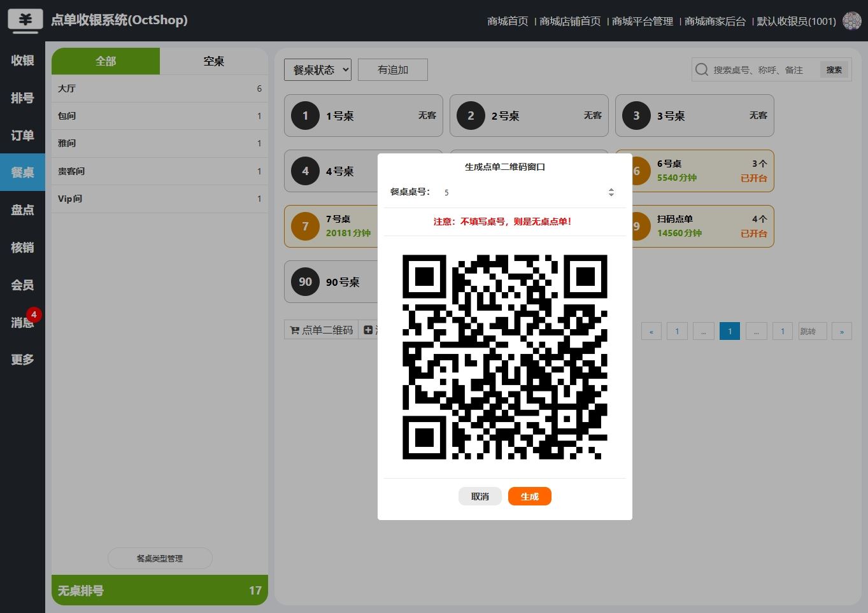
Task: Click the OctShop yen logo icon
Action: coord(25,20)
